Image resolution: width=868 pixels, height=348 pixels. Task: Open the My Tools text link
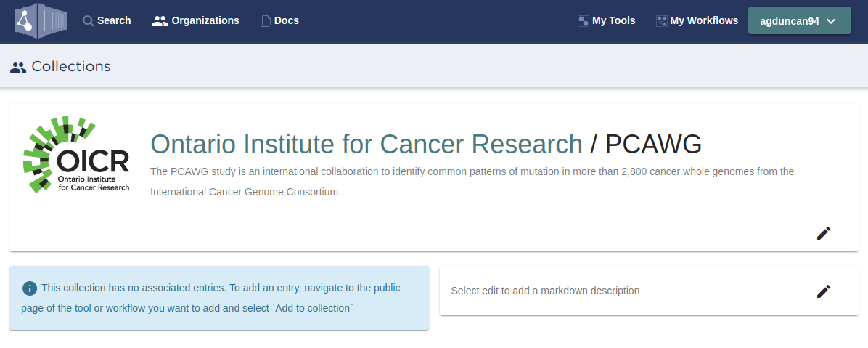(x=613, y=21)
